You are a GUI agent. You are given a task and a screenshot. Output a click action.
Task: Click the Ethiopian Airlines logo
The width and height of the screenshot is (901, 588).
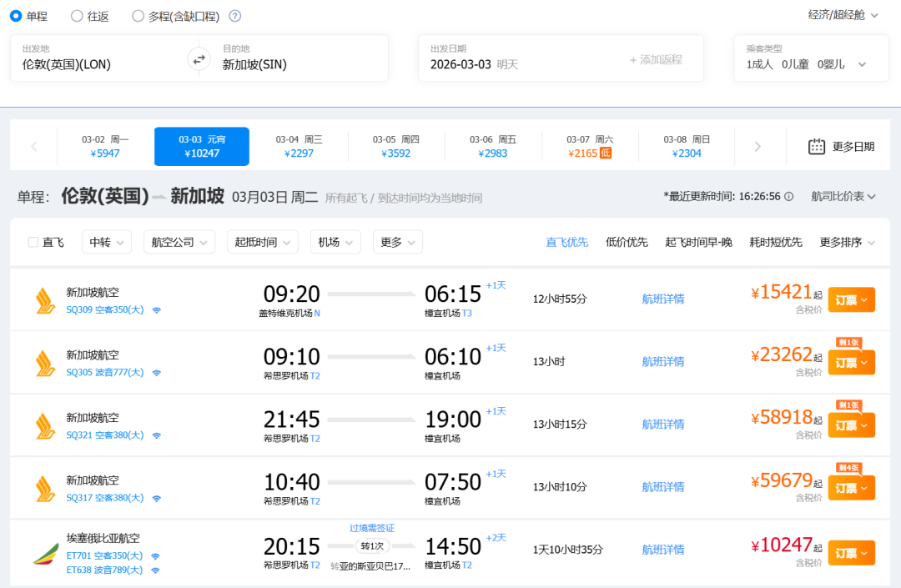pyautogui.click(x=45, y=552)
